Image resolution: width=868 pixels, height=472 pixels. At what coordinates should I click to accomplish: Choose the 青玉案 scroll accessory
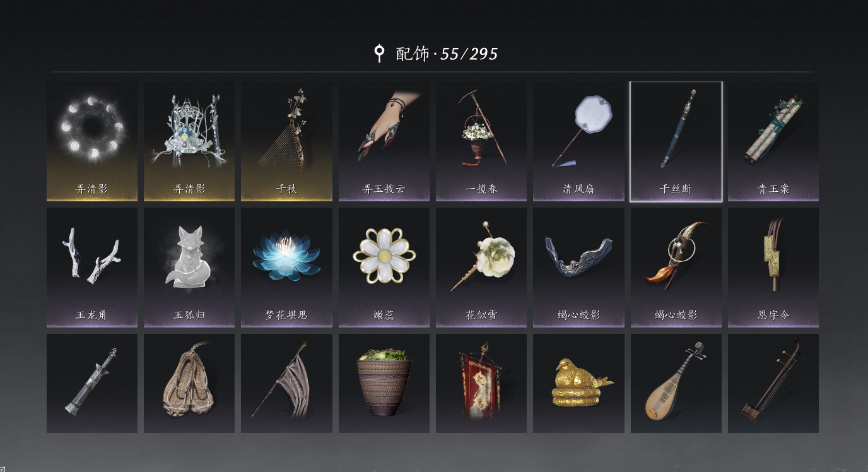pos(773,141)
